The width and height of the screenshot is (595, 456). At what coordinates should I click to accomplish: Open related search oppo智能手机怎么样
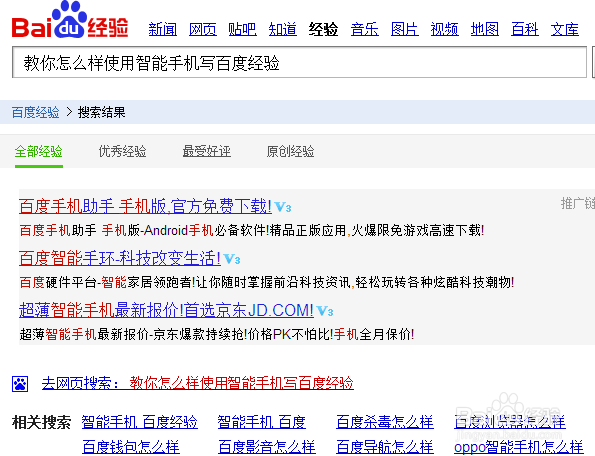519,447
